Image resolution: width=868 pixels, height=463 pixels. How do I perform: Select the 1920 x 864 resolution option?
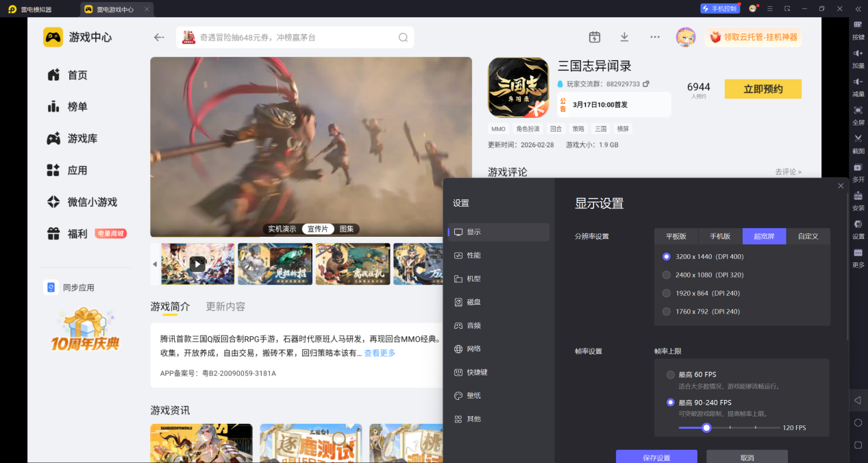pyautogui.click(x=667, y=293)
